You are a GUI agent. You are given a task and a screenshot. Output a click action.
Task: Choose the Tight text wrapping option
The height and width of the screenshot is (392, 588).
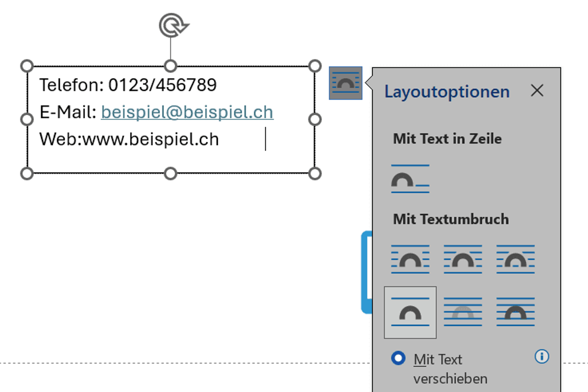click(x=463, y=259)
